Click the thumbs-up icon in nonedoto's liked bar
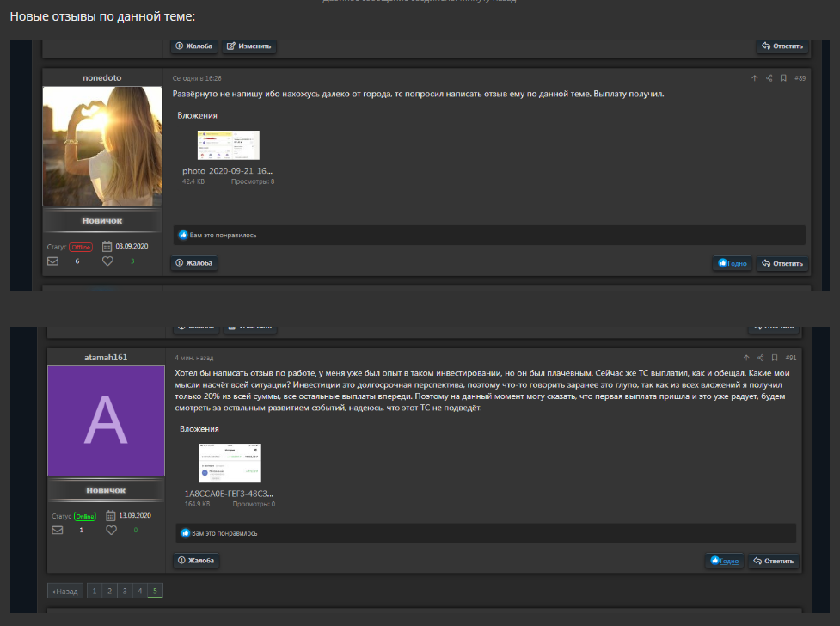 [183, 236]
